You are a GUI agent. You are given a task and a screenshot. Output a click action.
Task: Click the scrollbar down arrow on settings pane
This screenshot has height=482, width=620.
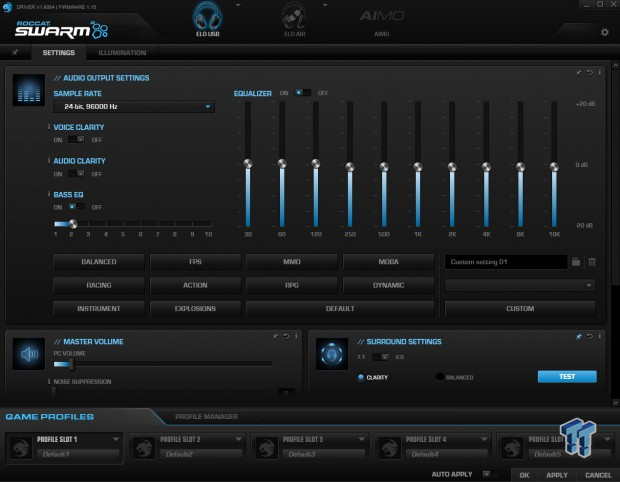pyautogui.click(x=615, y=403)
